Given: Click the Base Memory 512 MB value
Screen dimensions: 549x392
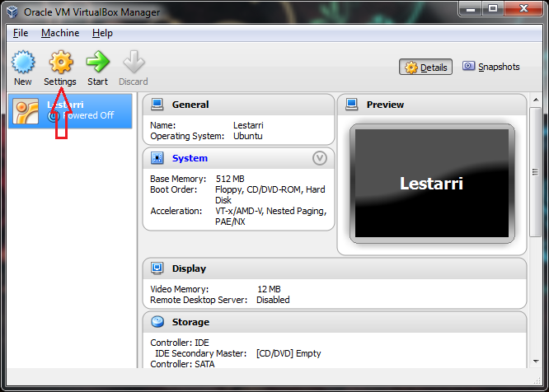Looking at the screenshot, I should [x=230, y=179].
